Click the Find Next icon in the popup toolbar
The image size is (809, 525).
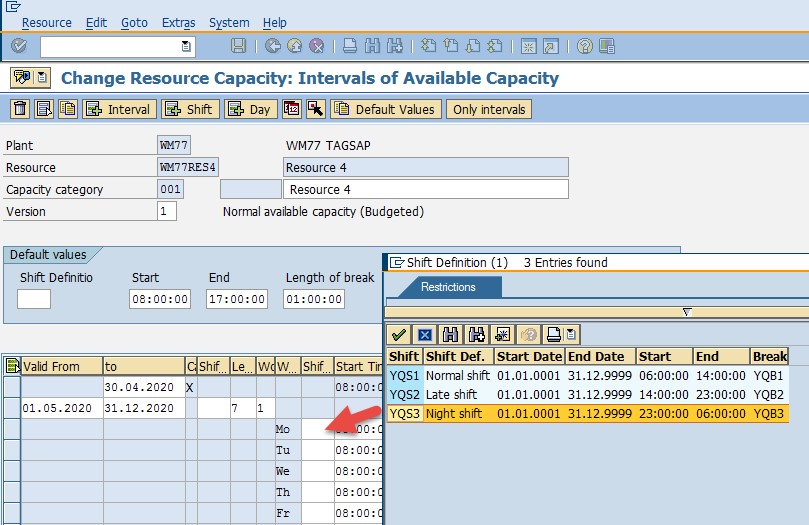click(x=476, y=335)
